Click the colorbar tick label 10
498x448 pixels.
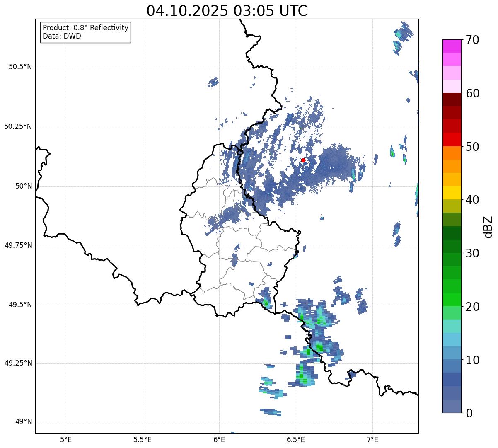pos(473,360)
